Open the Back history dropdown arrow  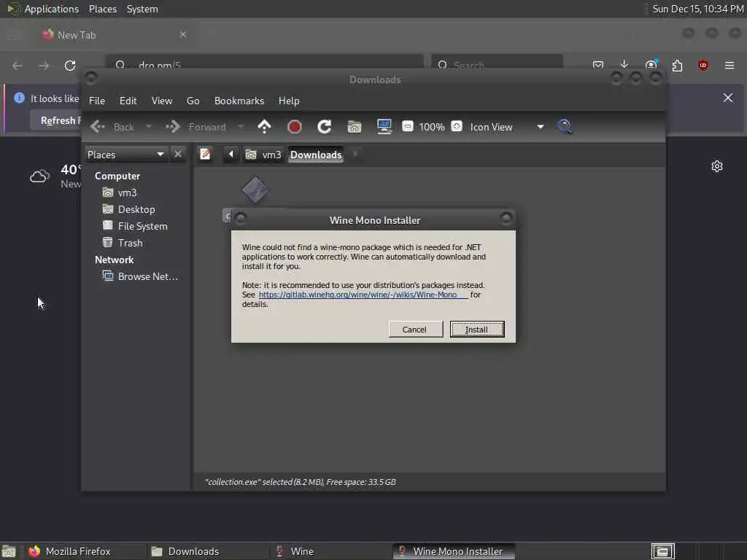click(x=149, y=127)
